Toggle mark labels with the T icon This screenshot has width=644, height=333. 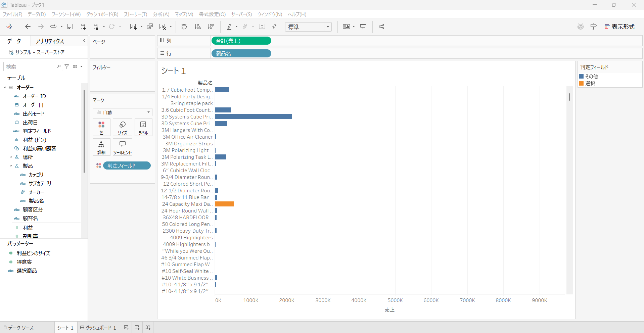click(262, 27)
